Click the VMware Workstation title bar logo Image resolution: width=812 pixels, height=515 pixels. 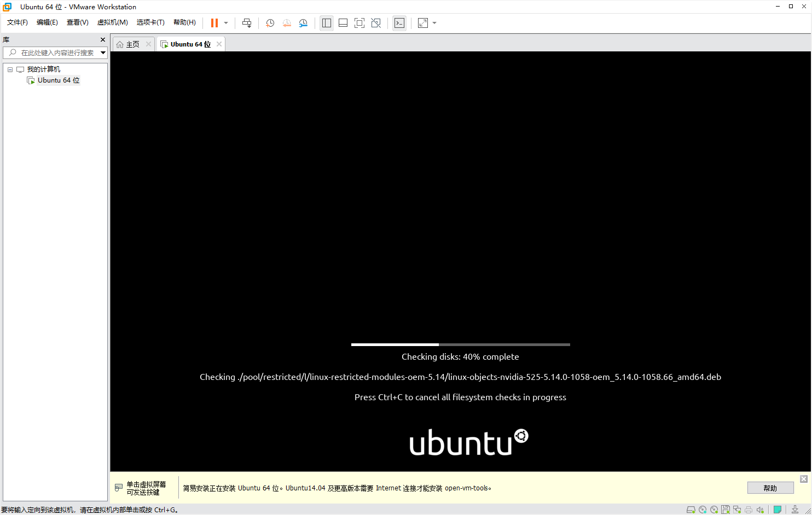[x=7, y=7]
